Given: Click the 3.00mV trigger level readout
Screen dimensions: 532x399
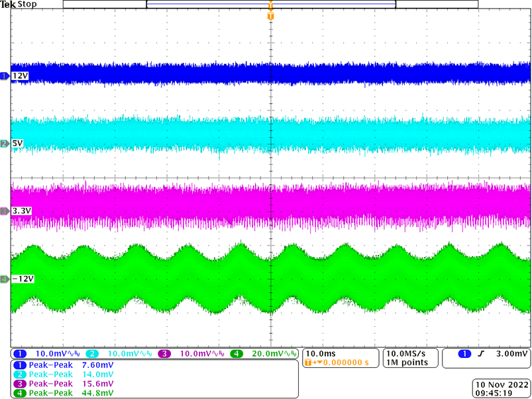Looking at the screenshot, I should point(511,353).
